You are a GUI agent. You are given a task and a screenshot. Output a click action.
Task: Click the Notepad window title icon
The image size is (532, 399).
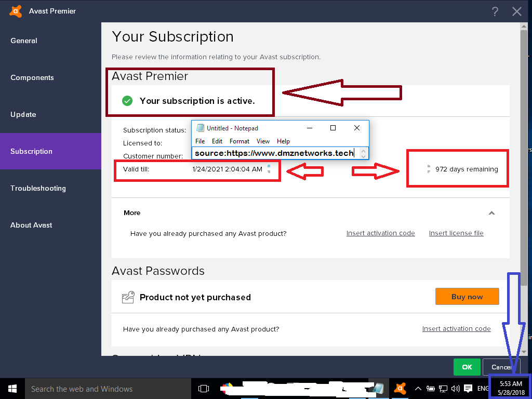(x=200, y=128)
